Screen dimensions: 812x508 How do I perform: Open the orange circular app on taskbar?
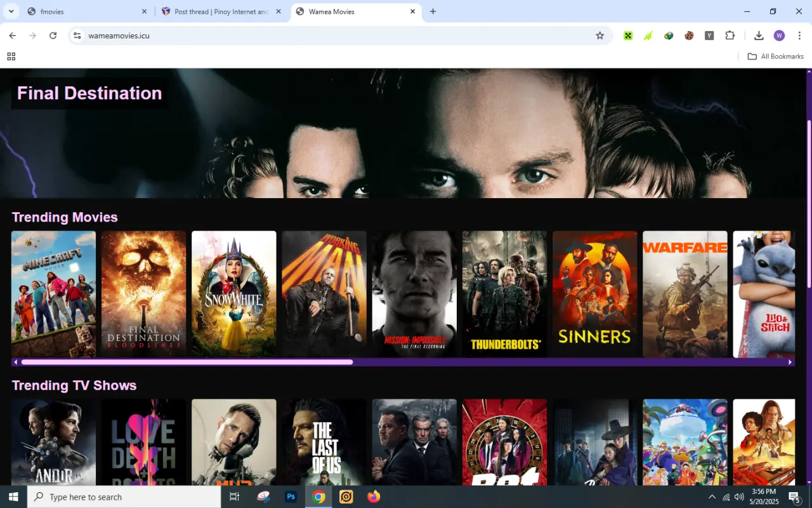coord(346,497)
